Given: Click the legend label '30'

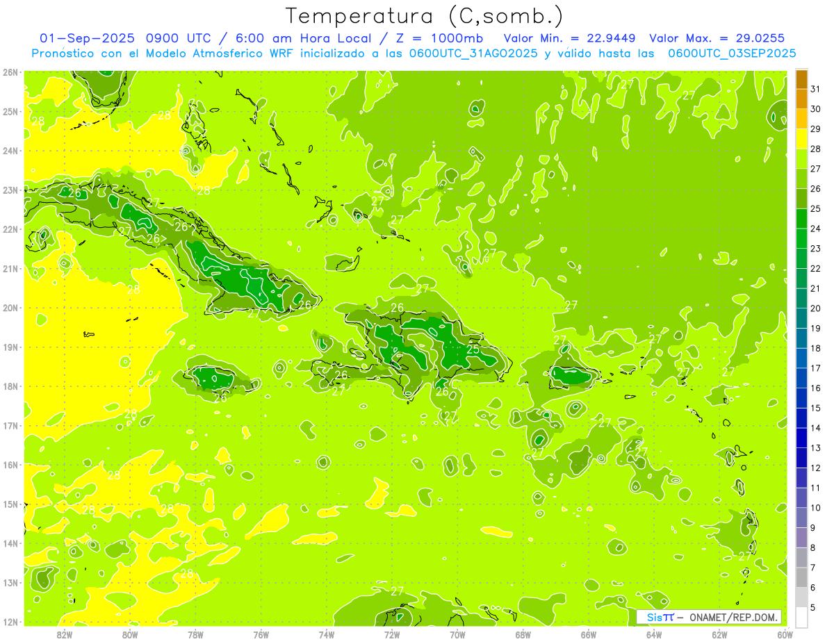Looking at the screenshot, I should point(815,109).
